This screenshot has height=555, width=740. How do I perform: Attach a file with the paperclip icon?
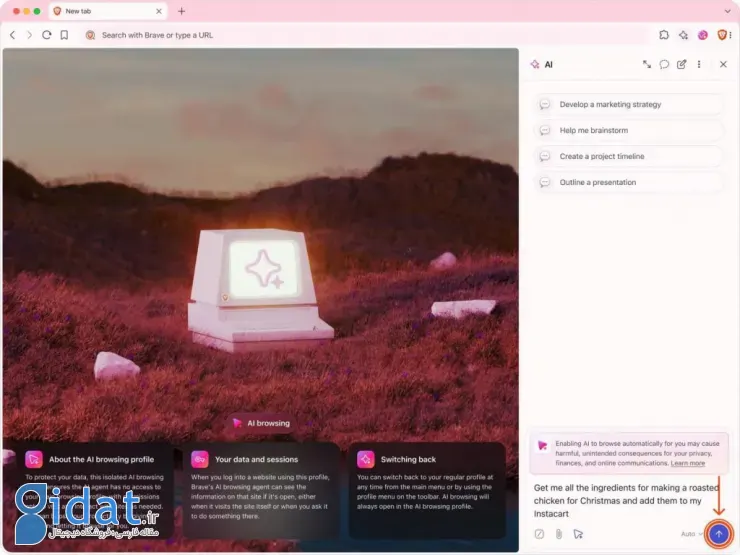point(559,534)
